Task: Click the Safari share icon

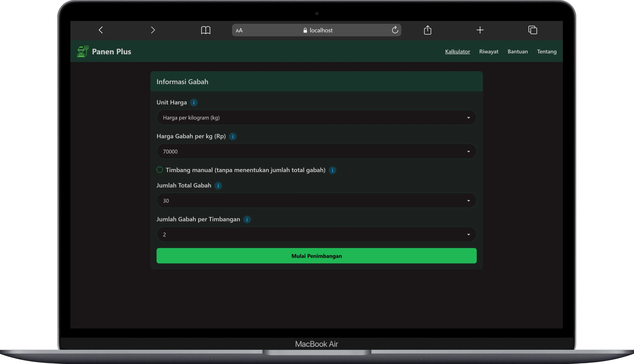Action: click(428, 30)
